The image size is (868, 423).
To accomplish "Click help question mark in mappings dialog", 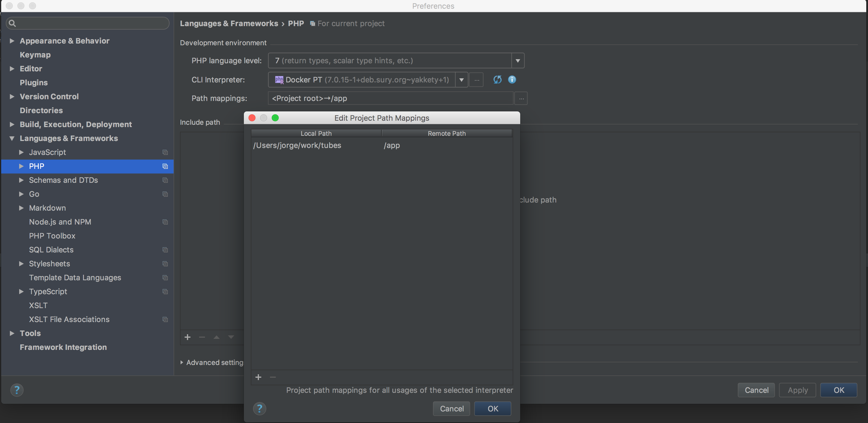I will pyautogui.click(x=260, y=408).
